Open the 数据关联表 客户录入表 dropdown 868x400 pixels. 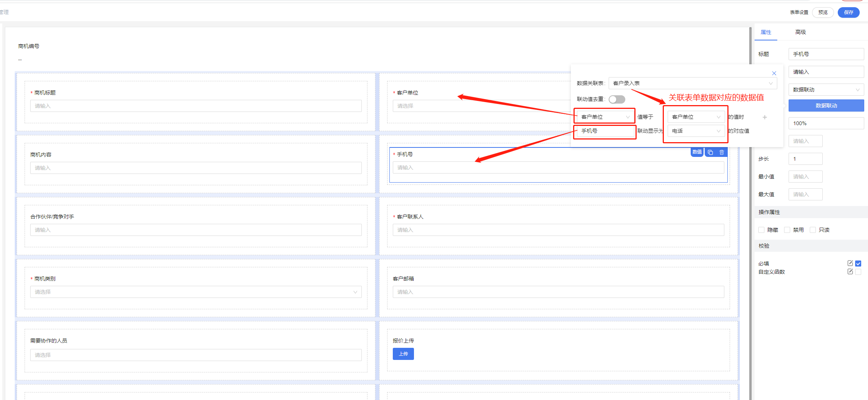(693, 83)
